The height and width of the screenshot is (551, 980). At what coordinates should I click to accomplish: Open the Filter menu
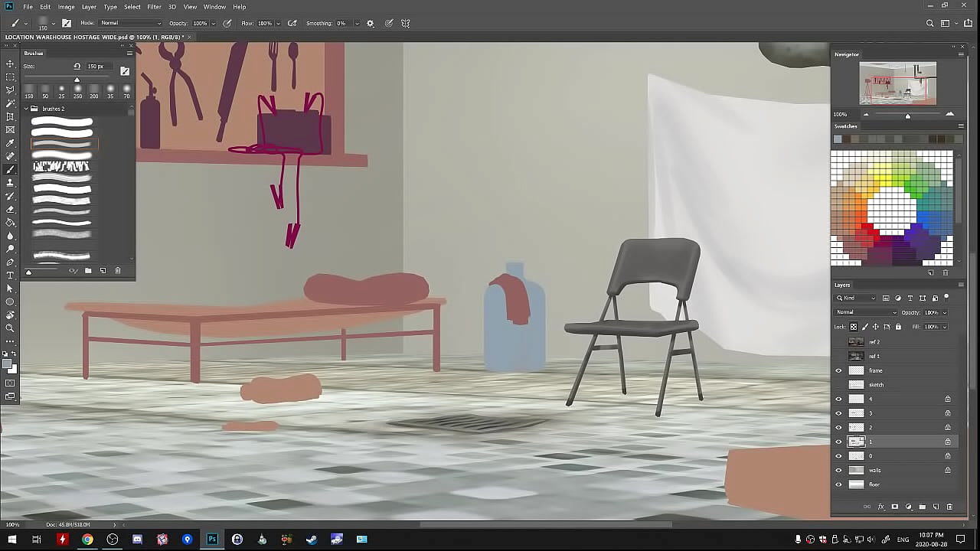coord(154,7)
